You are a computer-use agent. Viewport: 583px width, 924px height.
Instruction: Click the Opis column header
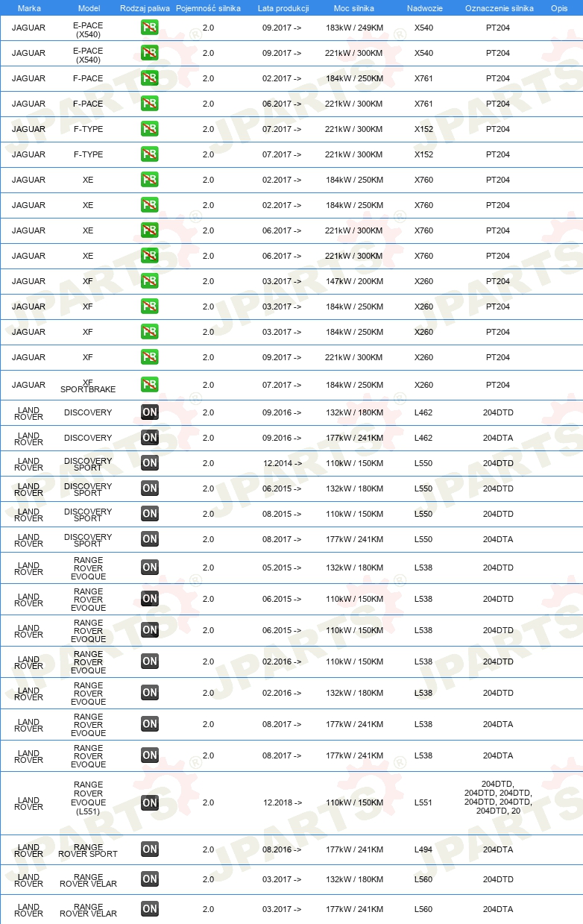pos(559,7)
